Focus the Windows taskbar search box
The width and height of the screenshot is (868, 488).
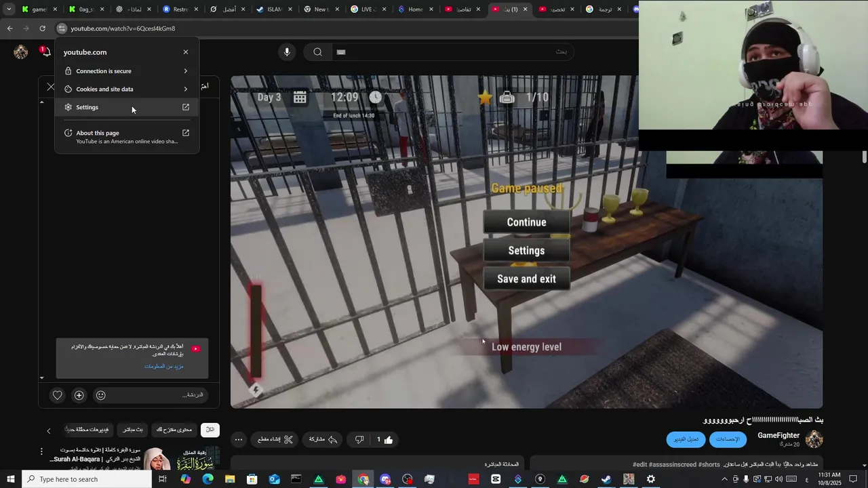[x=86, y=479]
